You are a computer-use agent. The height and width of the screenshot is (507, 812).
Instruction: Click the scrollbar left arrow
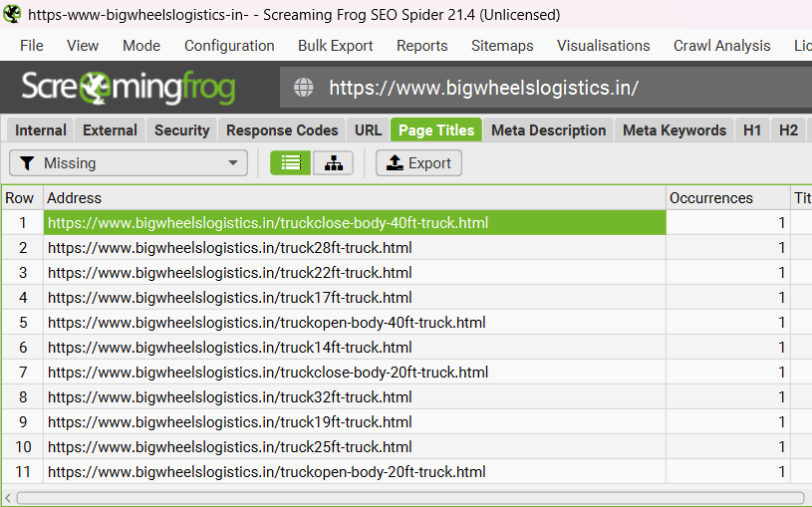(x=8, y=498)
